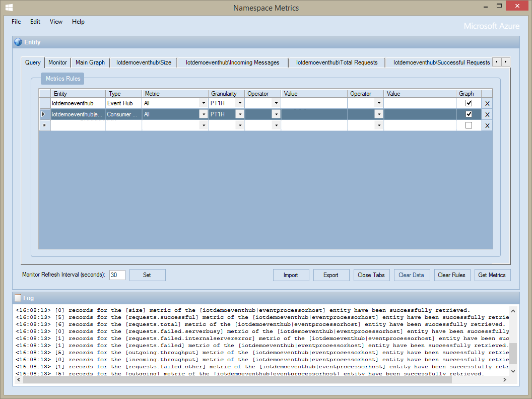Click the first Value cell in Event Hub row

[x=314, y=103]
